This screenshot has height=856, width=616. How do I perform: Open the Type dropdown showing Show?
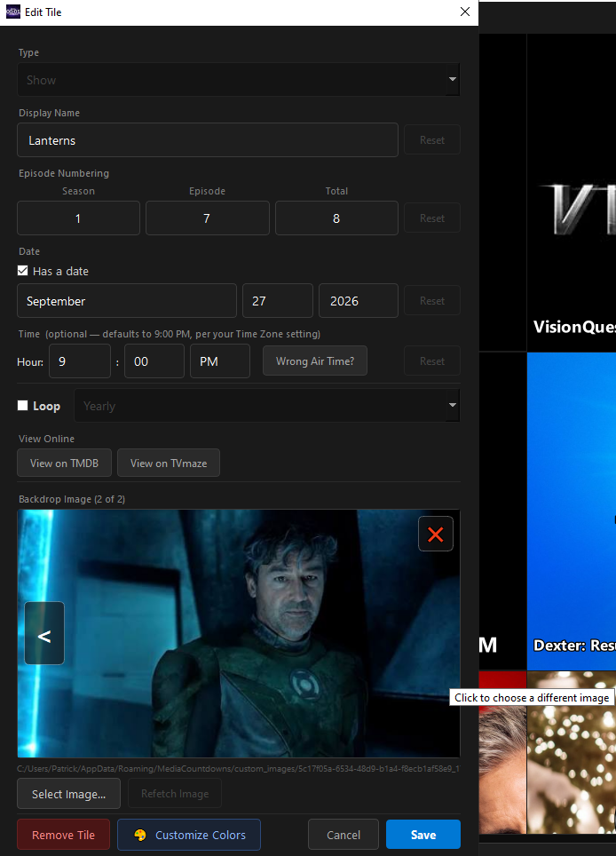[239, 80]
